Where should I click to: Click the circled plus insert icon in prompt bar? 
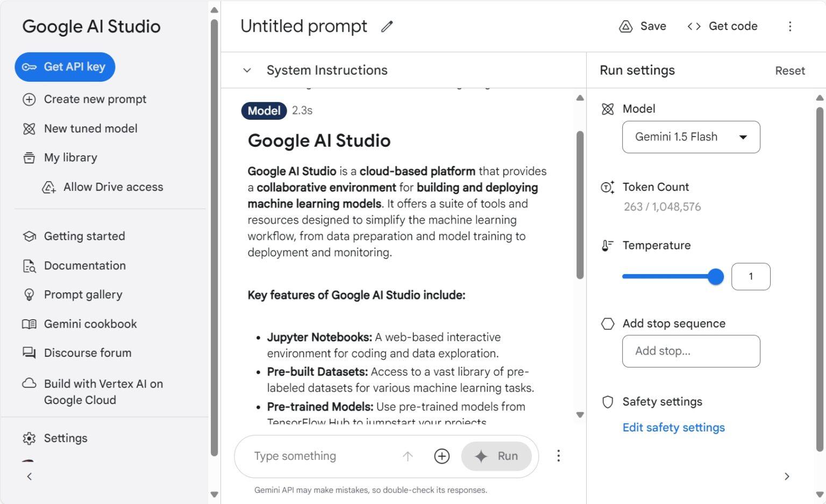[x=442, y=456]
